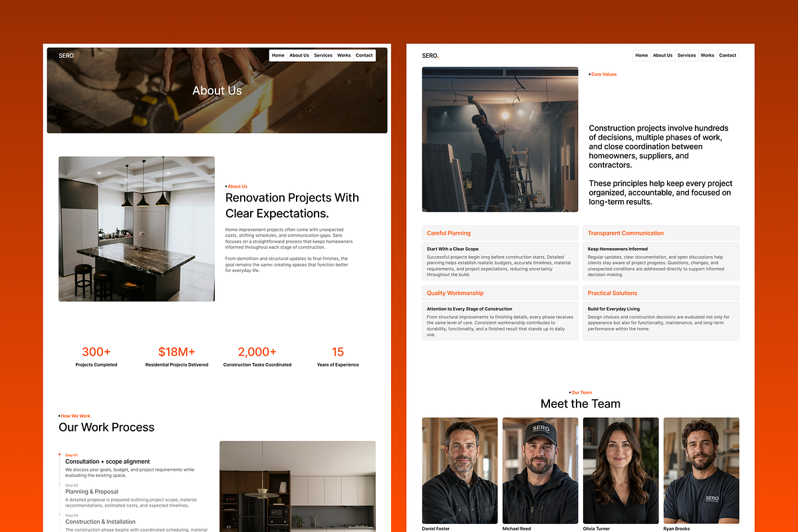Click the dark cabinet kitchen photo
Image resolution: width=798 pixels, height=532 pixels.
[x=297, y=486]
